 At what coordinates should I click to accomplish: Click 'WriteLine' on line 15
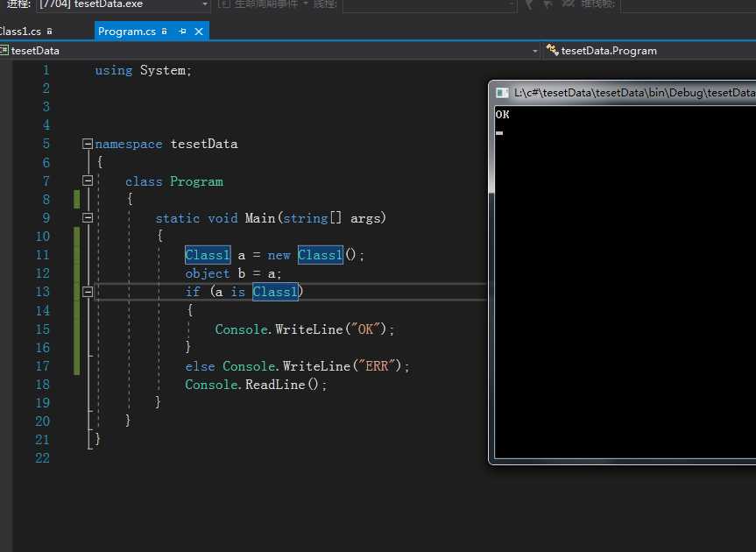click(309, 329)
